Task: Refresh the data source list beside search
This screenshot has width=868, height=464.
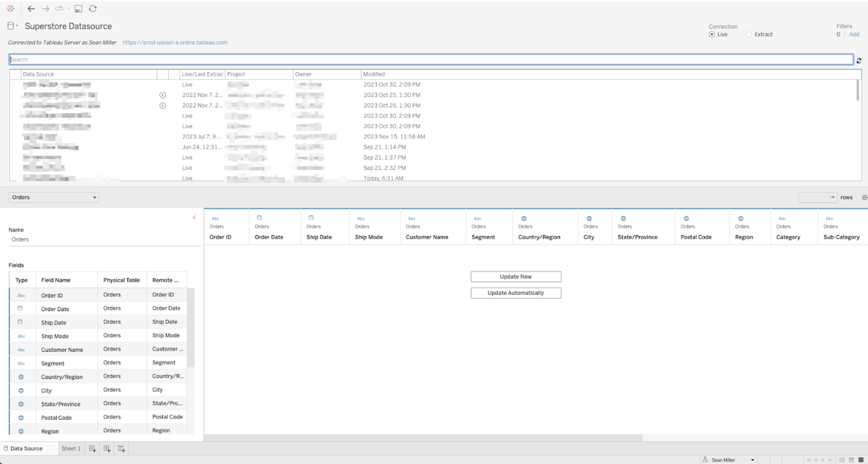Action: pos(859,60)
